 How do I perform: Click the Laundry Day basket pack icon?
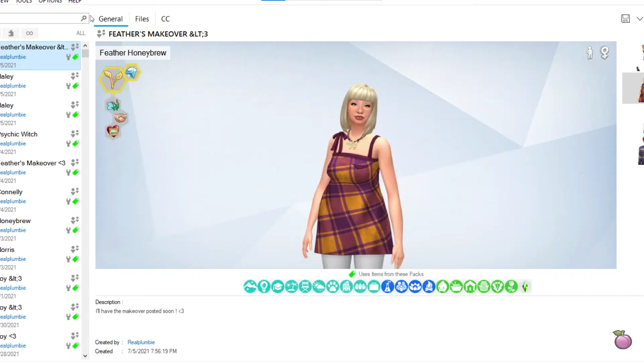tap(484, 287)
